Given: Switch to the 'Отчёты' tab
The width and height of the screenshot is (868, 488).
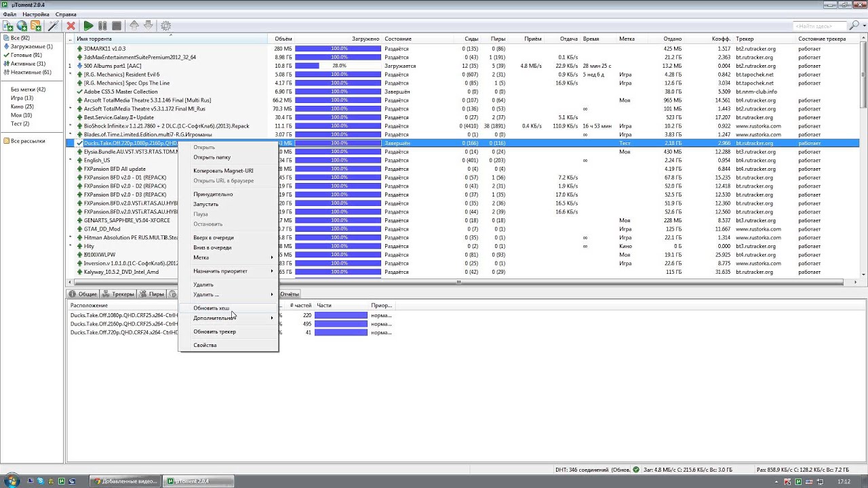Looking at the screenshot, I should (x=290, y=294).
